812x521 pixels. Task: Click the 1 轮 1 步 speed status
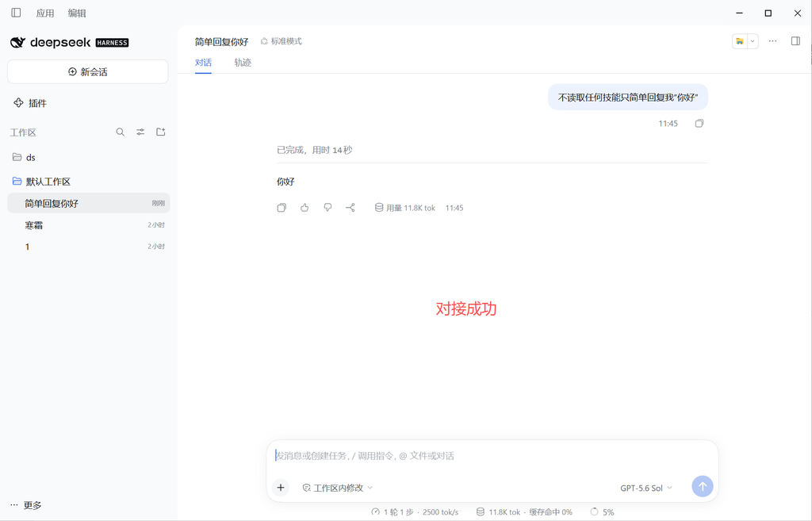(x=415, y=511)
